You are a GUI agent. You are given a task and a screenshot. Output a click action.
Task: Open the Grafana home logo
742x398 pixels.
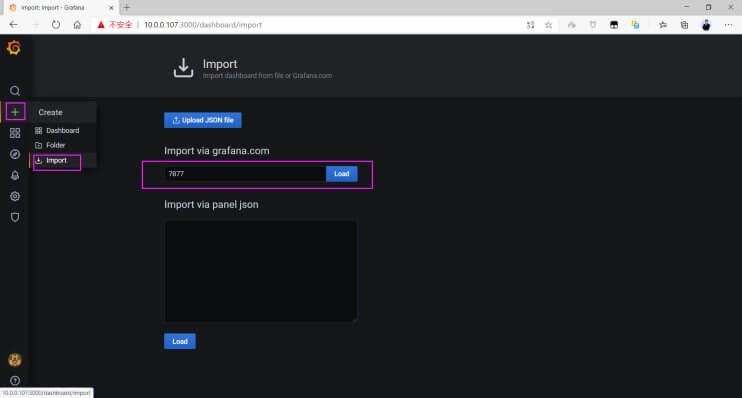point(14,48)
